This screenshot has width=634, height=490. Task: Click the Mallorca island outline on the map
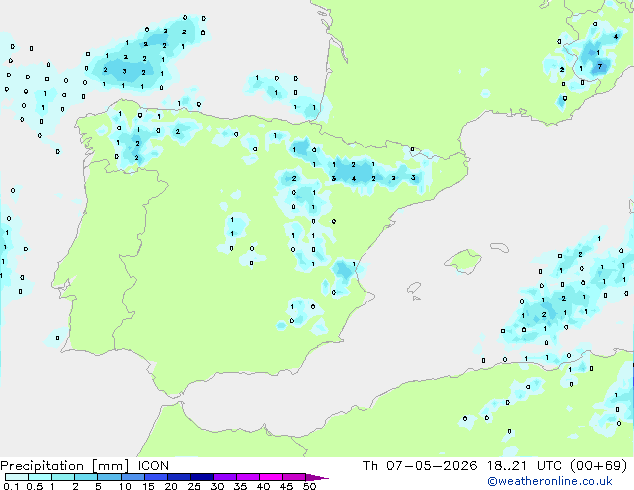463,261
